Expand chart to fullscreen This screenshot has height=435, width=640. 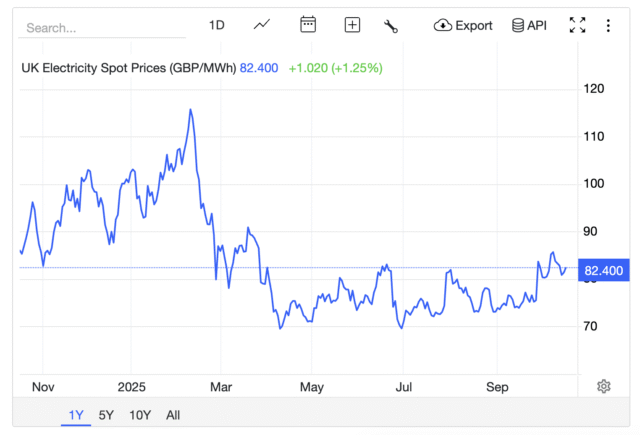click(577, 25)
